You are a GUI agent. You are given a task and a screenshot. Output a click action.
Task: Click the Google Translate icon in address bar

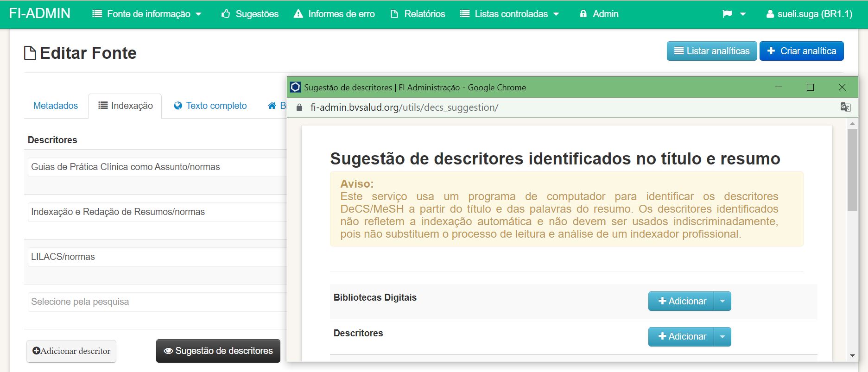coord(845,107)
